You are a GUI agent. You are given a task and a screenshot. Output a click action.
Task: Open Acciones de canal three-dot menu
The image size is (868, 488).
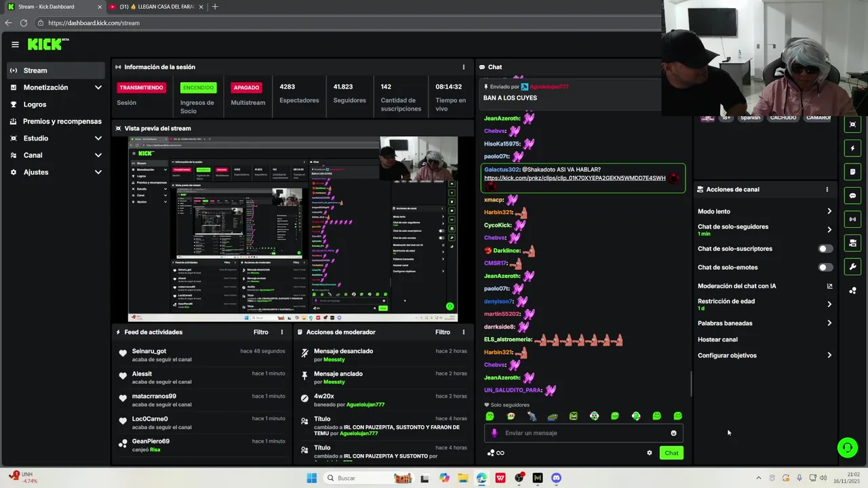click(827, 190)
